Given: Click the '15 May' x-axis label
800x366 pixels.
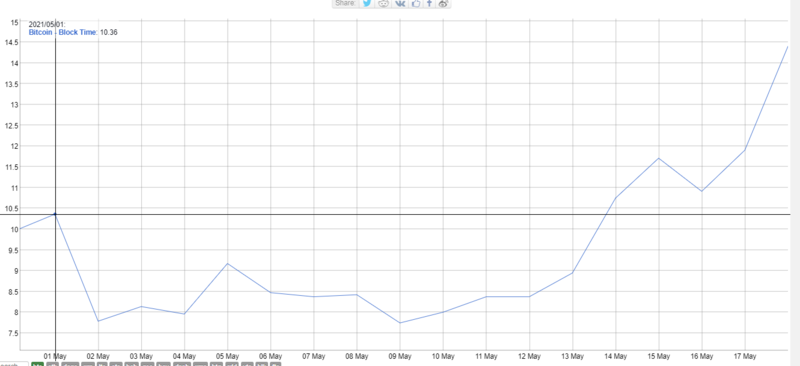Looking at the screenshot, I should pyautogui.click(x=659, y=356).
